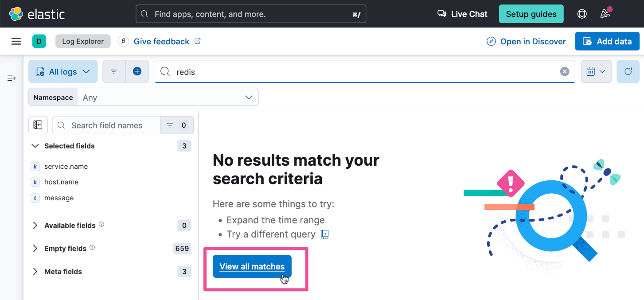Toggle the saved filters menu icon
The width and height of the screenshot is (644, 300).
point(114,71)
